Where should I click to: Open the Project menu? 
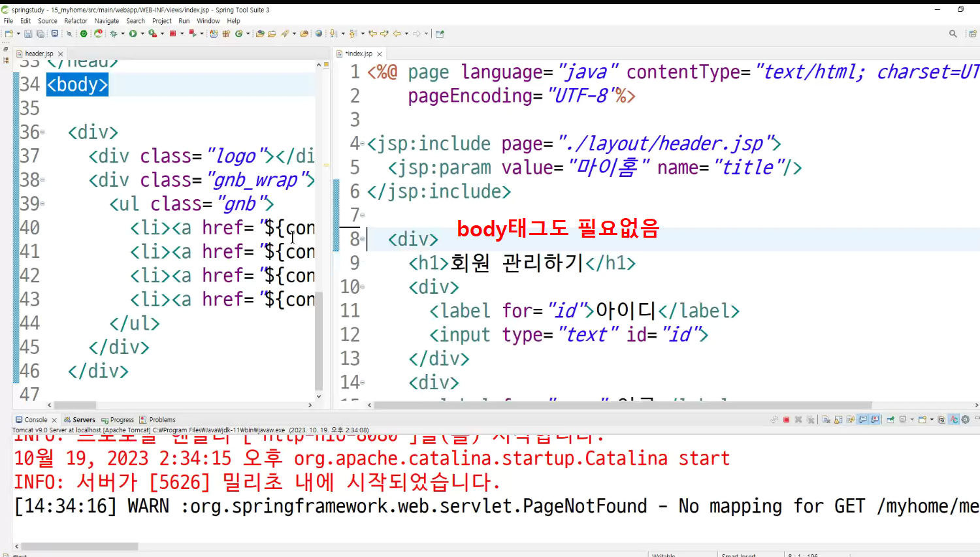162,21
